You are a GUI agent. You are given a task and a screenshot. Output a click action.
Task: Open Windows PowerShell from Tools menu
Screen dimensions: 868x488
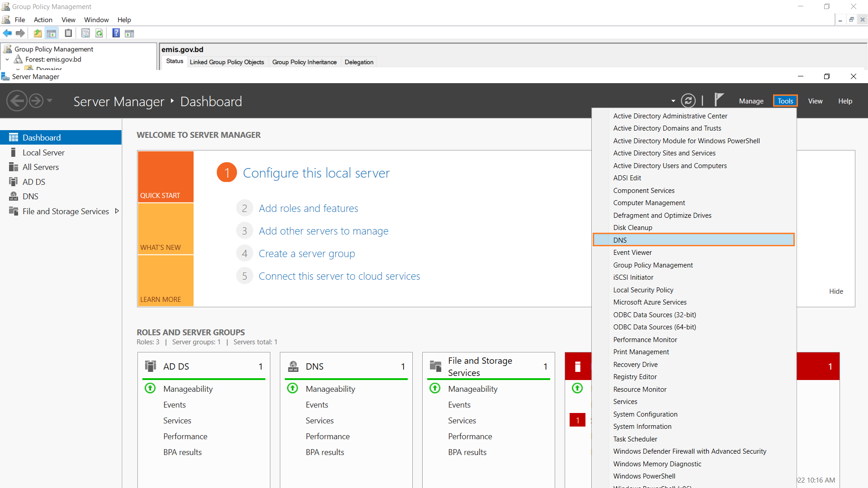point(693,476)
